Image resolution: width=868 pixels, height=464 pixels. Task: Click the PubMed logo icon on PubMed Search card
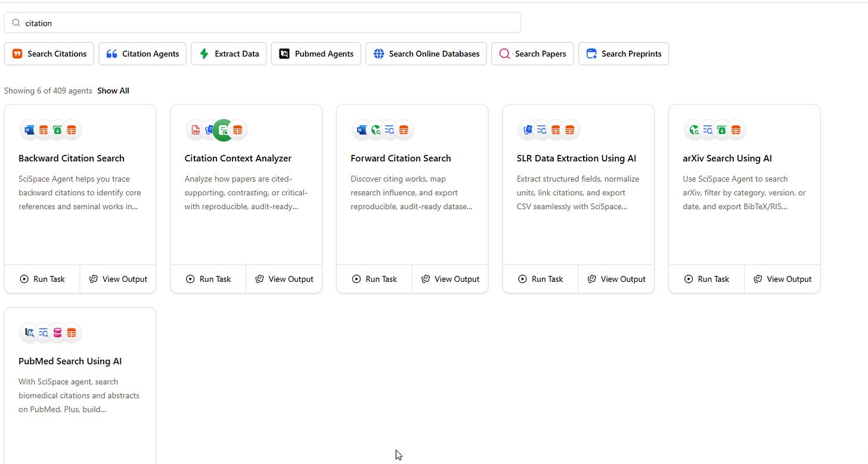(30, 333)
